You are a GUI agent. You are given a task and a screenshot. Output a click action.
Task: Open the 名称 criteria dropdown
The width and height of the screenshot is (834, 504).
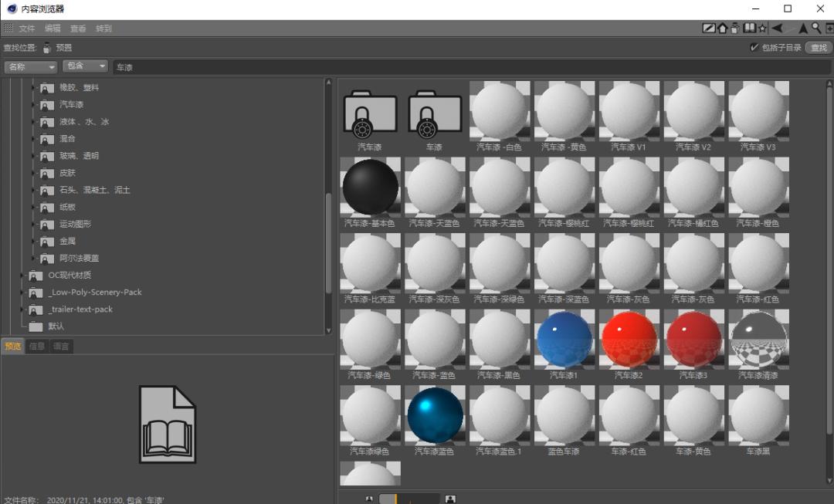(x=30, y=67)
